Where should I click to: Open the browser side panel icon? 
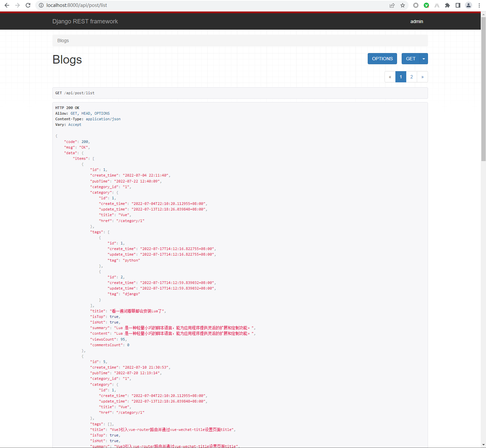tap(458, 5)
